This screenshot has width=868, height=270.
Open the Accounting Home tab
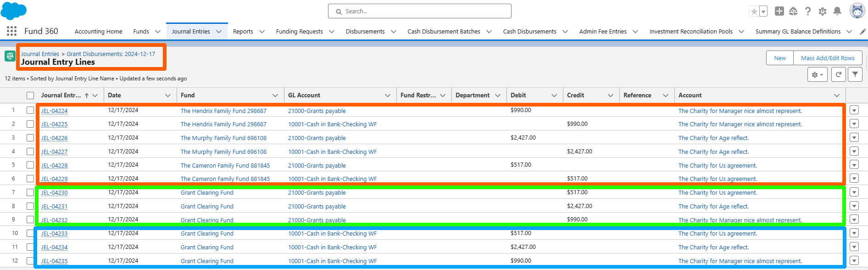pyautogui.click(x=98, y=31)
